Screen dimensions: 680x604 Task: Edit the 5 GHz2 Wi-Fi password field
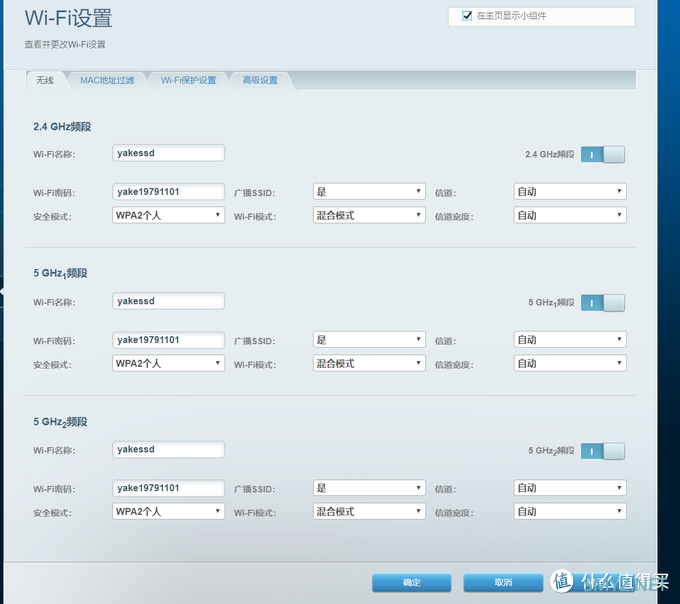point(169,488)
